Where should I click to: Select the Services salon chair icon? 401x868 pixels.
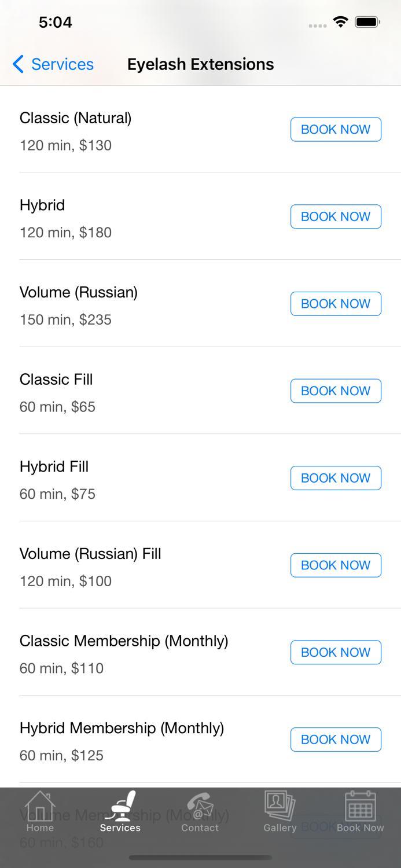coord(120,806)
